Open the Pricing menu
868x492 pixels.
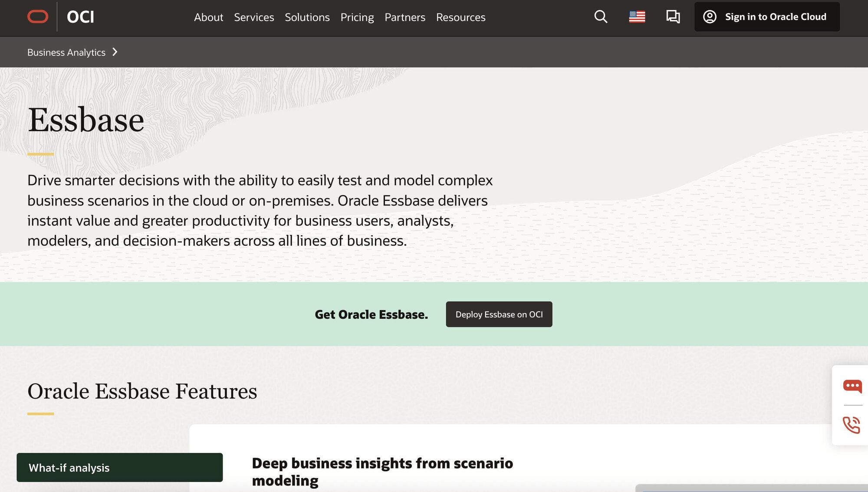click(357, 17)
